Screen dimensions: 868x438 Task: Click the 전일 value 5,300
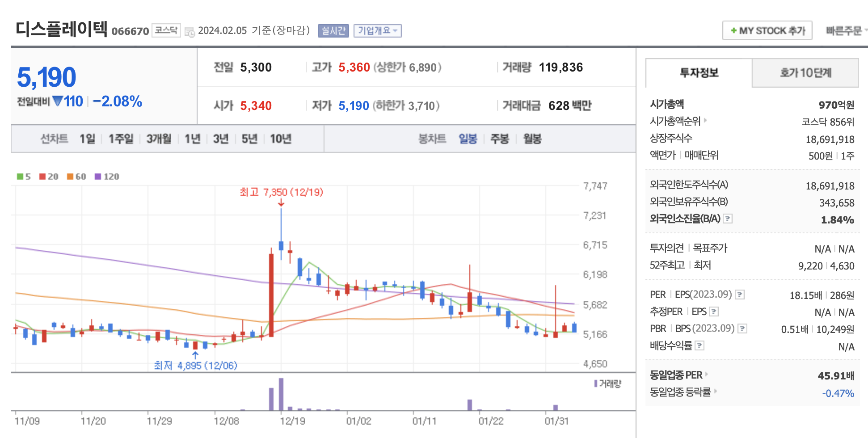[x=256, y=67]
